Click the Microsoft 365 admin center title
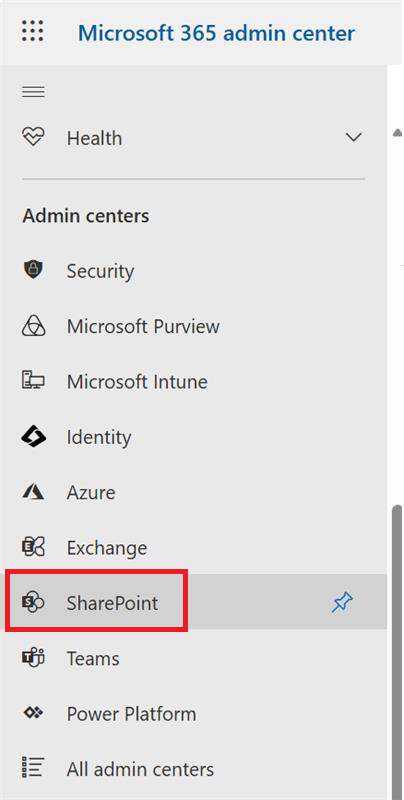Viewport: 404px width, 800px height. pos(216,33)
